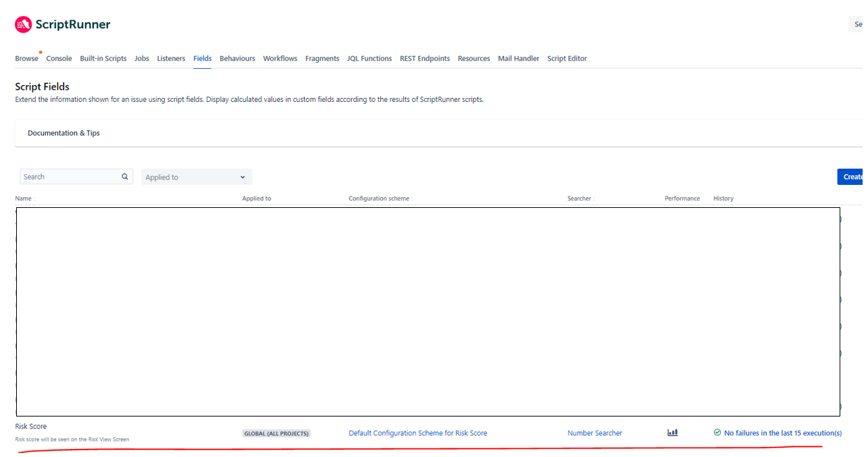
Task: Open the Workflows tab
Action: pyautogui.click(x=280, y=59)
